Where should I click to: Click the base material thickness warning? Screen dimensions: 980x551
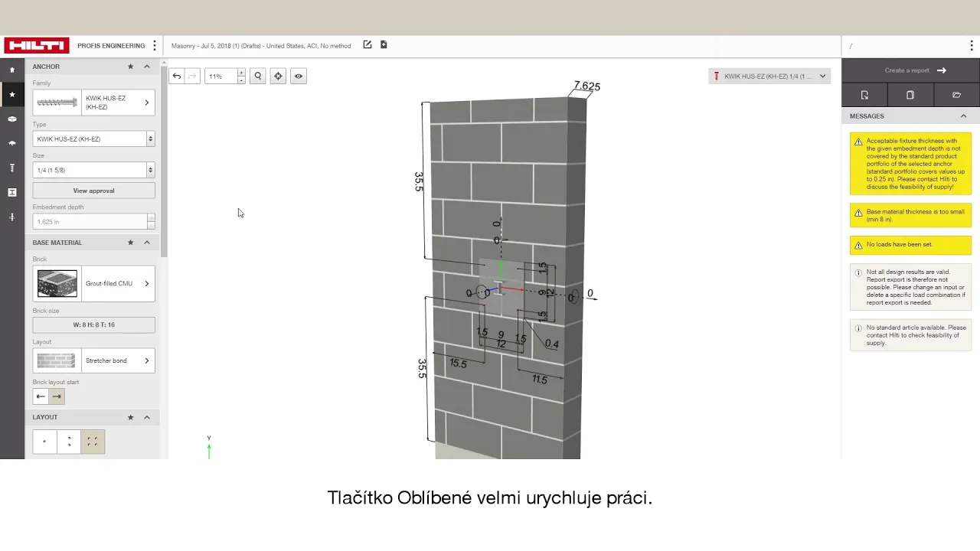(910, 215)
